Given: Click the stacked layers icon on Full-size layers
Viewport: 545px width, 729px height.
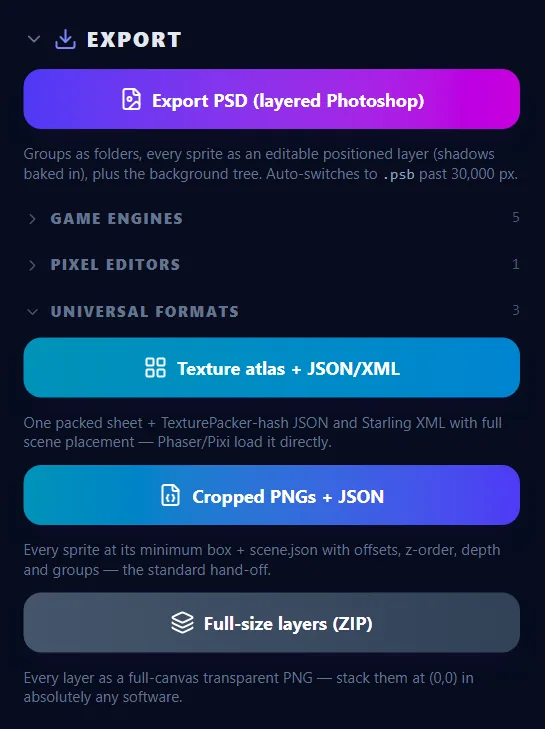Looking at the screenshot, I should [x=182, y=623].
